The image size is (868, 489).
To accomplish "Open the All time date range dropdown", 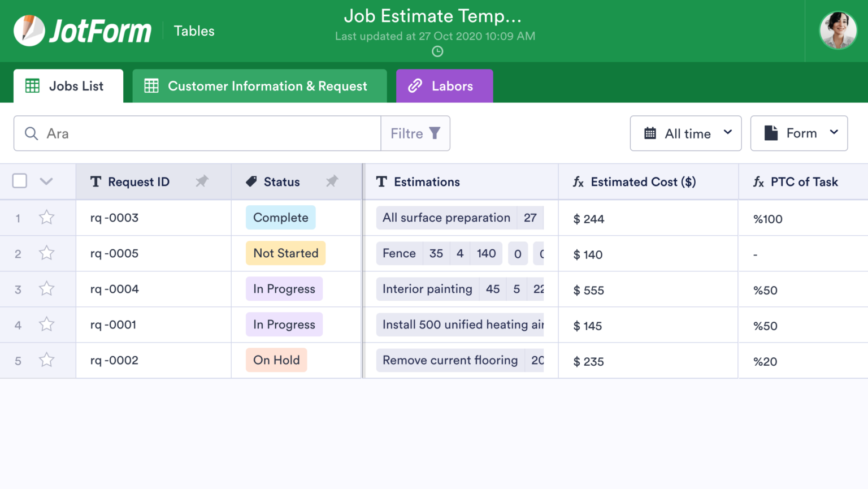I will point(685,133).
